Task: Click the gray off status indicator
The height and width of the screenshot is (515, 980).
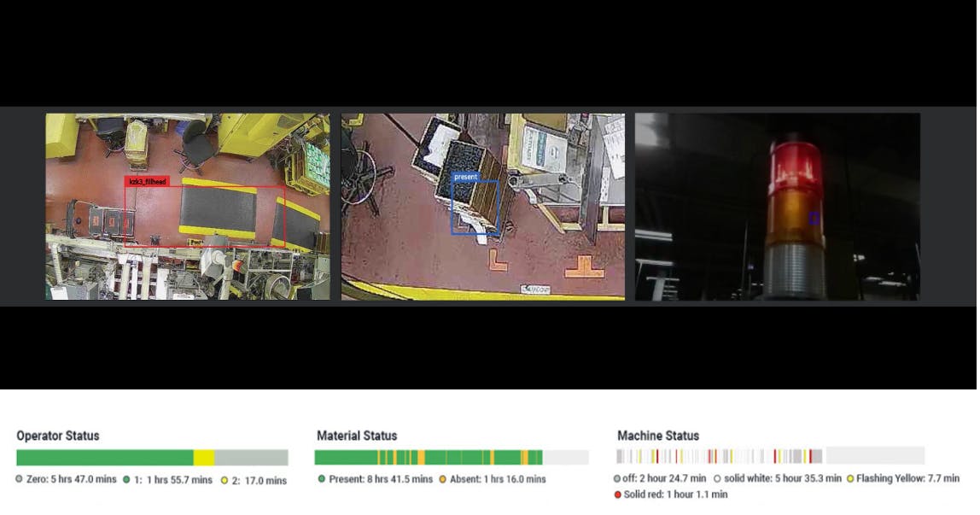Action: [x=618, y=479]
